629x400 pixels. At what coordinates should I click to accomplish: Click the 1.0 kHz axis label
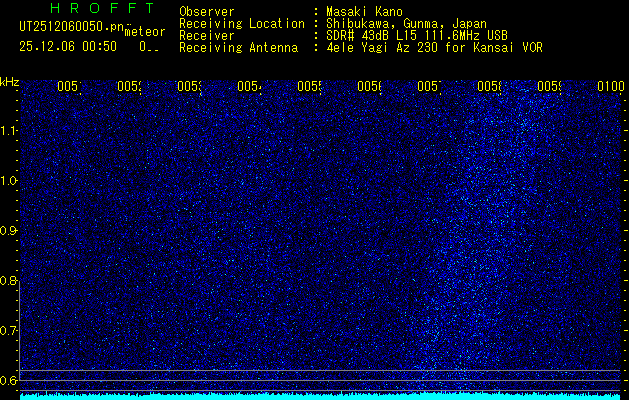point(9,181)
